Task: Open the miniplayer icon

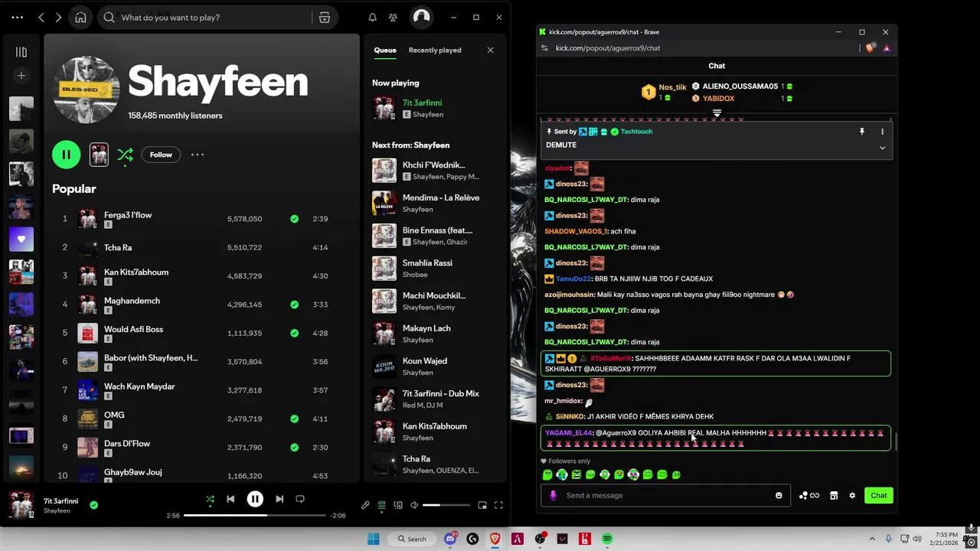Action: coord(482,505)
